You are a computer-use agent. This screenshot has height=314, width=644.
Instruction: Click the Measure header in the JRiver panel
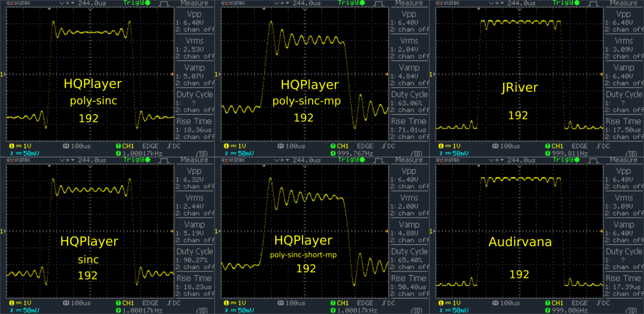coord(624,3)
